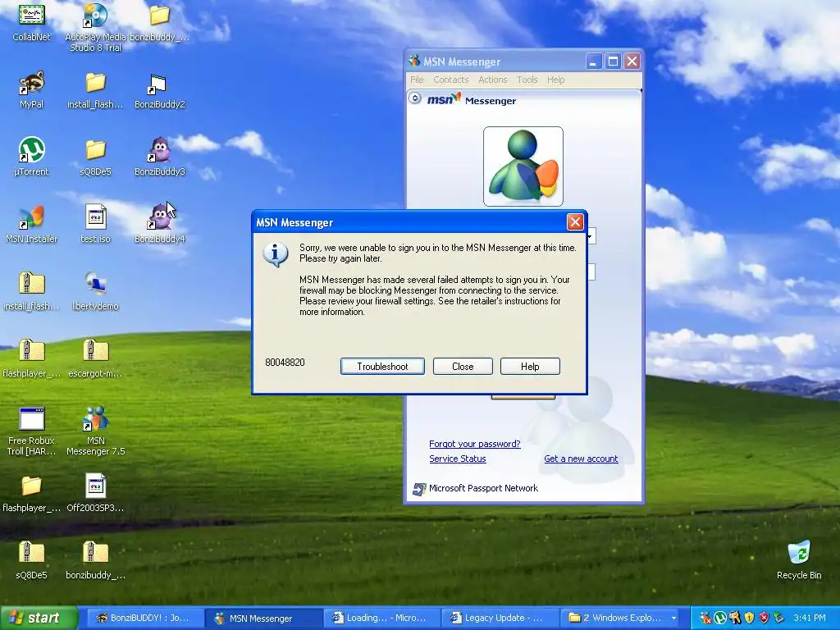Image resolution: width=840 pixels, height=630 pixels.
Task: Dismiss the error dialog with the red X
Action: pyautogui.click(x=575, y=221)
